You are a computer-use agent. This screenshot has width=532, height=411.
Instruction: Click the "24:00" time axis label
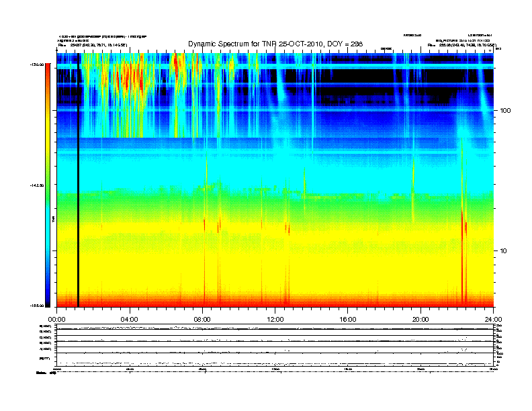(x=494, y=320)
